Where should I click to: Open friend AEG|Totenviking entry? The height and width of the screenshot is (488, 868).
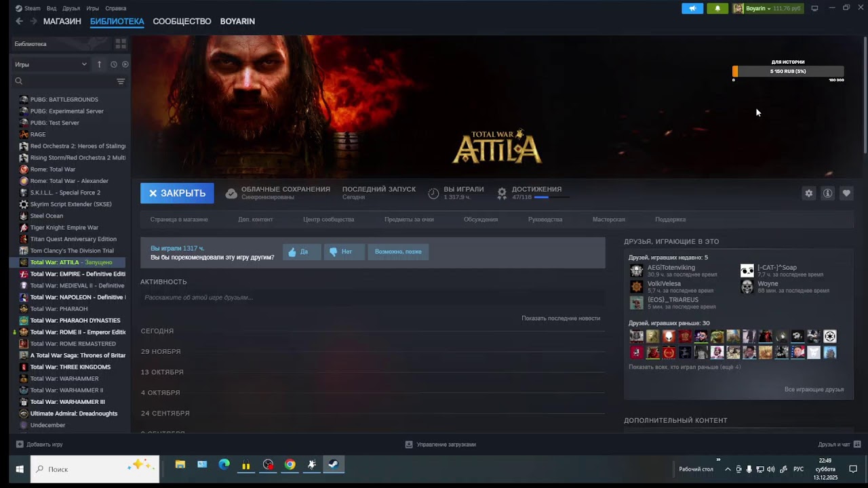(x=673, y=270)
